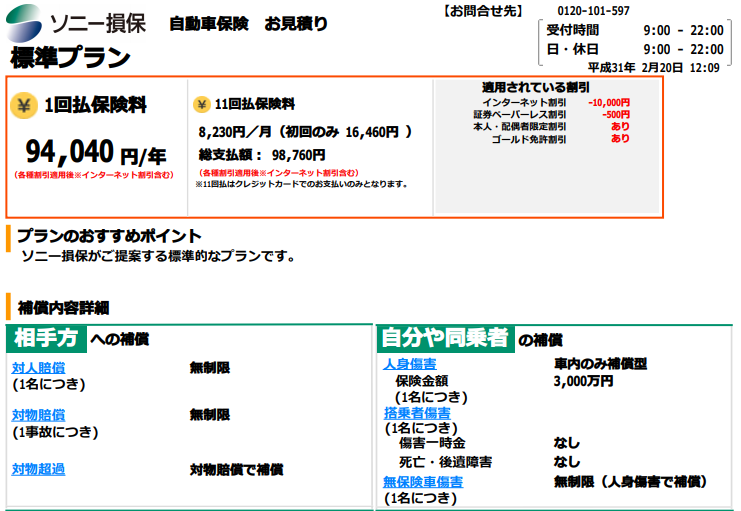Click the なし value for 傷害一時金
The height and width of the screenshot is (511, 741).
click(x=567, y=443)
